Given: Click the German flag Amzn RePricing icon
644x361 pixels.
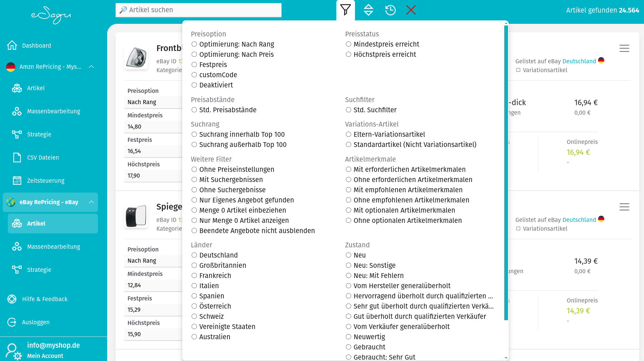Looking at the screenshot, I should click(11, 67).
